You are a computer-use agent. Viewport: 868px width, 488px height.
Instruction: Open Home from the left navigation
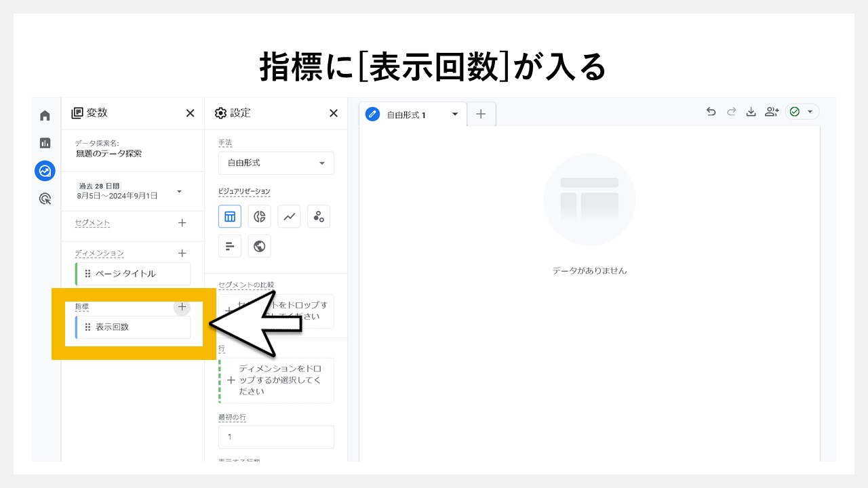point(45,115)
